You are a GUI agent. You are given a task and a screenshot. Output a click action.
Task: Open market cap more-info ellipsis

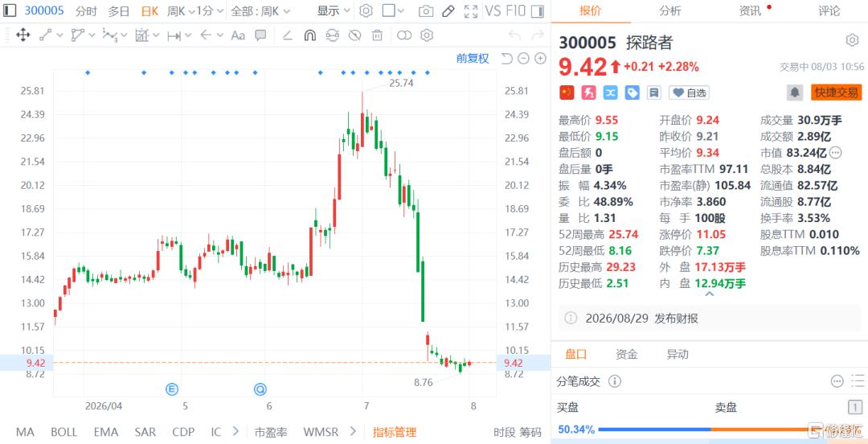(x=835, y=153)
